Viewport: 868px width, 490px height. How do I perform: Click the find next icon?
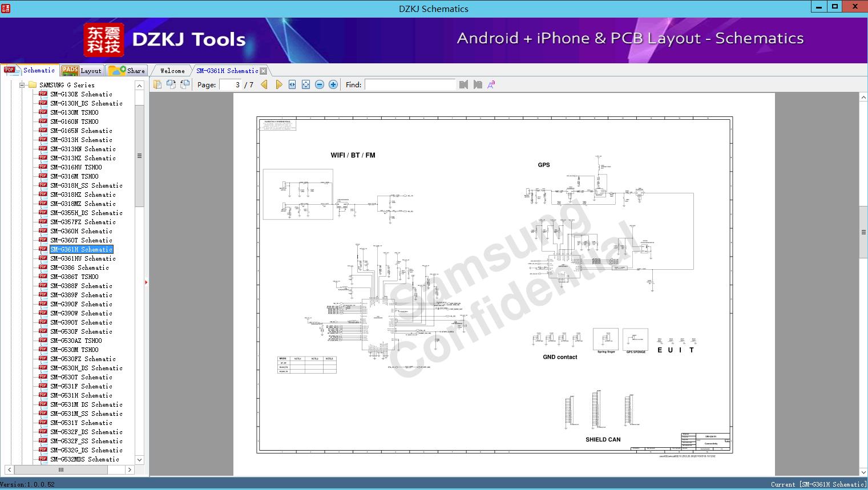click(478, 84)
